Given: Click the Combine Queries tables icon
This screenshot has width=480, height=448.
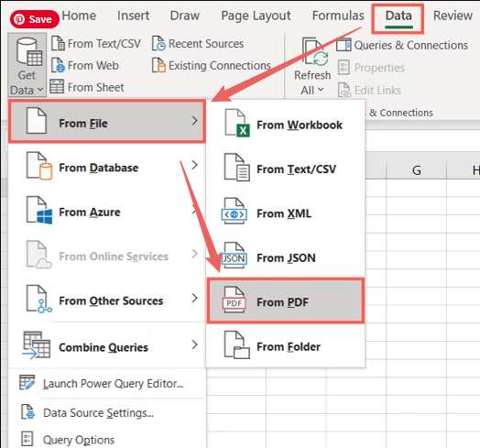Looking at the screenshot, I should pyautogui.click(x=37, y=345).
